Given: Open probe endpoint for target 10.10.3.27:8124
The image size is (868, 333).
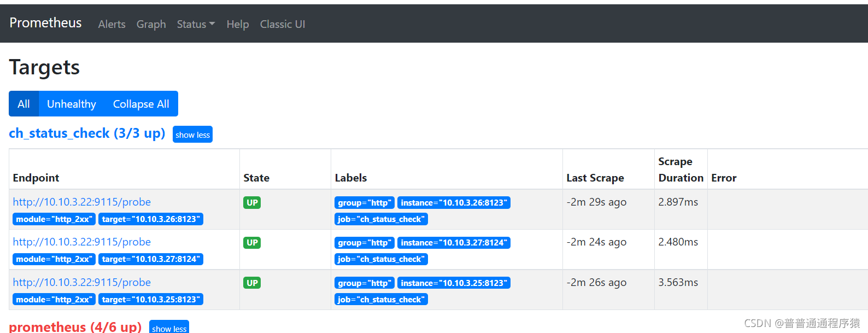Looking at the screenshot, I should pos(82,242).
